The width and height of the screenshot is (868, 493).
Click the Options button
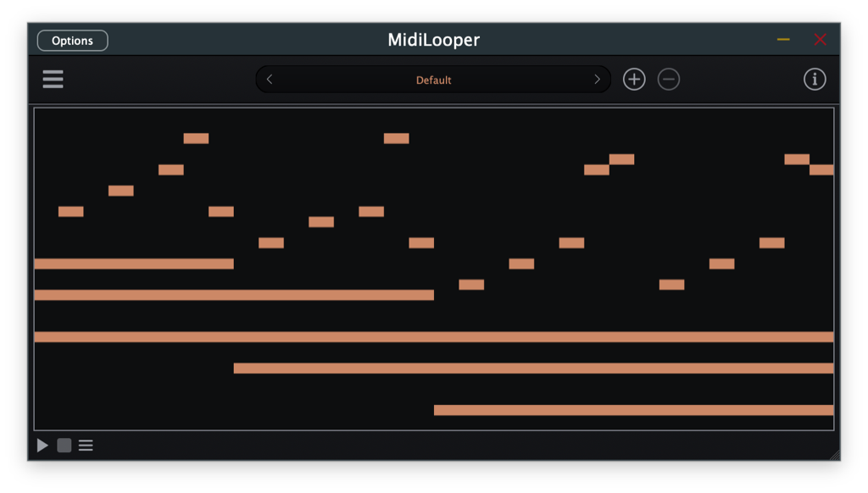72,40
